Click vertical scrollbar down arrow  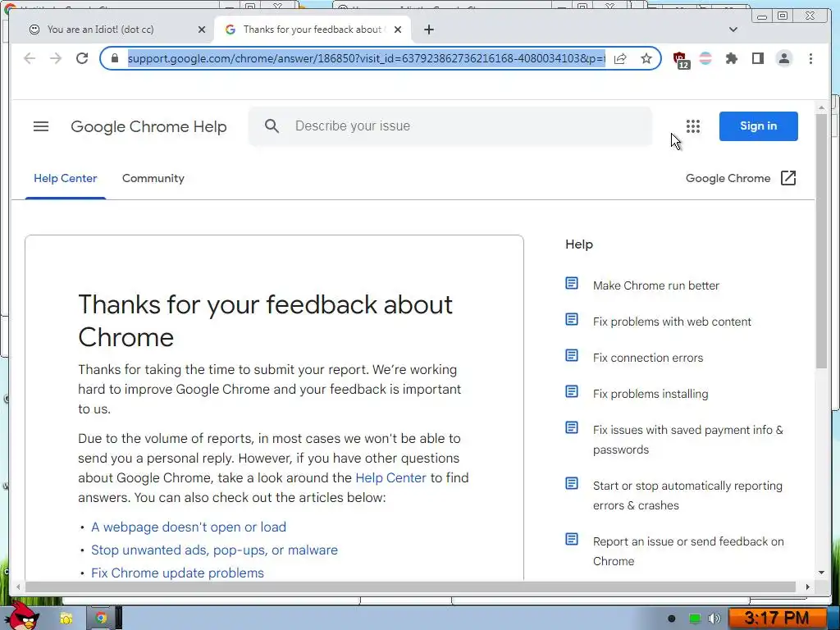click(821, 573)
